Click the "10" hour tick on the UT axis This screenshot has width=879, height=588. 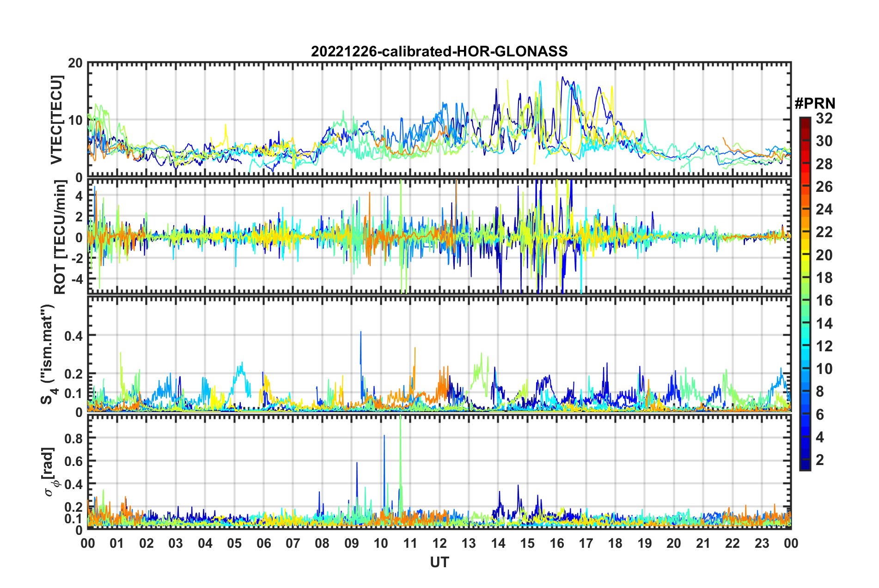point(381,543)
